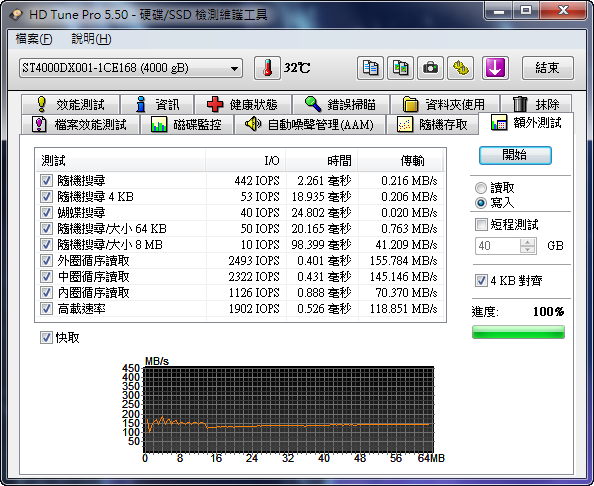Viewport: 594px width, 486px height.
Task: Toggle the 隨機搜尋/大小 64 KB checkbox
Action: tap(46, 228)
